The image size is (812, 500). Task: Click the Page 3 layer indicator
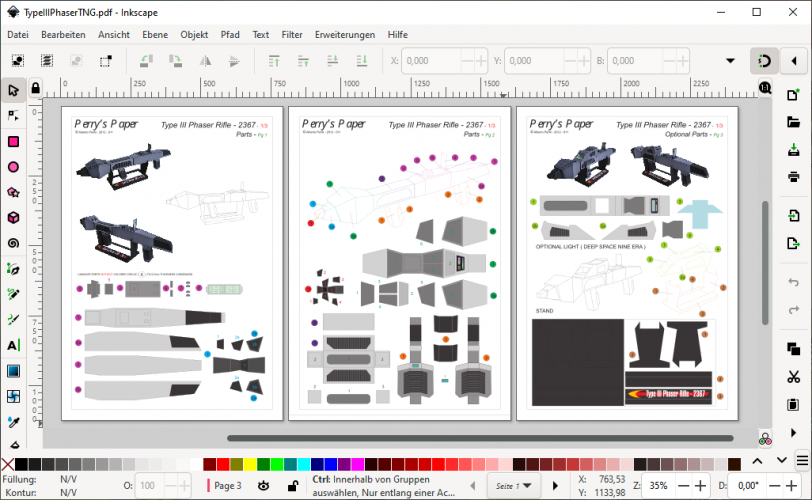[x=225, y=486]
